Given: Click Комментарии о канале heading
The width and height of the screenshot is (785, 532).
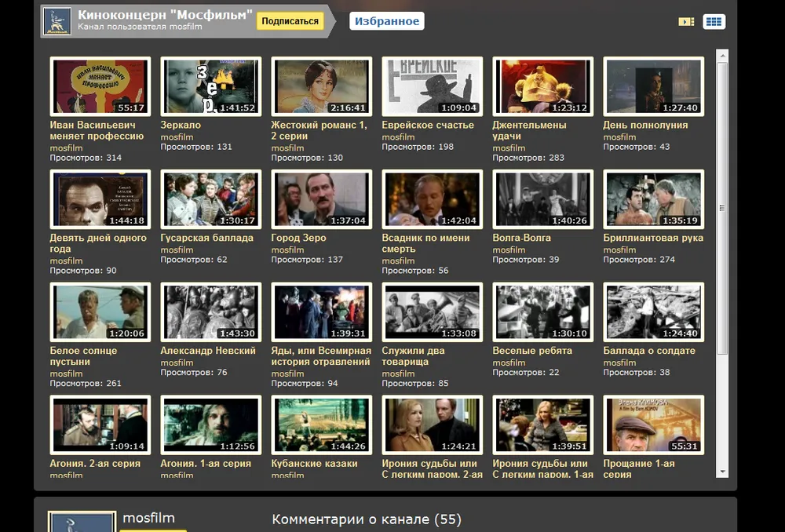Looking at the screenshot, I should pyautogui.click(x=366, y=519).
